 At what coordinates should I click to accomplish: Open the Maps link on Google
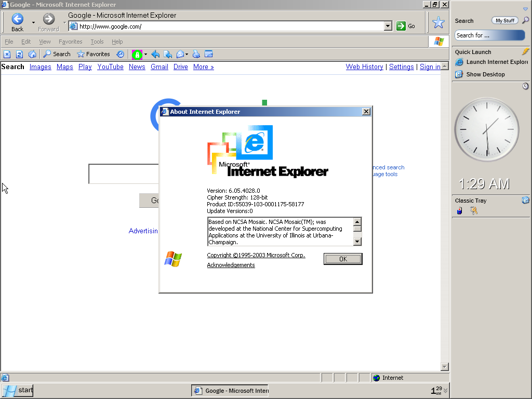(65, 67)
